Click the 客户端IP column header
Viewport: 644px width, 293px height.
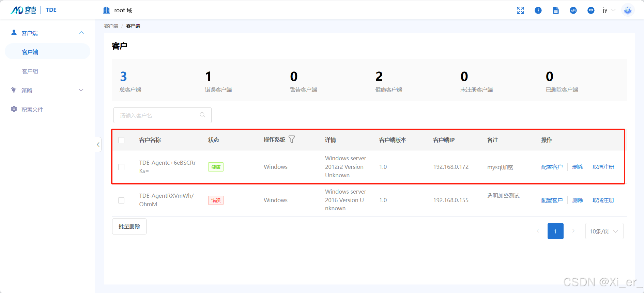(444, 140)
